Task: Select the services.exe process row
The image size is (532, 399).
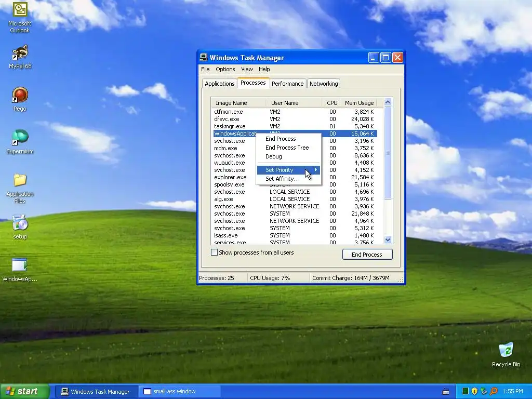Action: (x=295, y=242)
